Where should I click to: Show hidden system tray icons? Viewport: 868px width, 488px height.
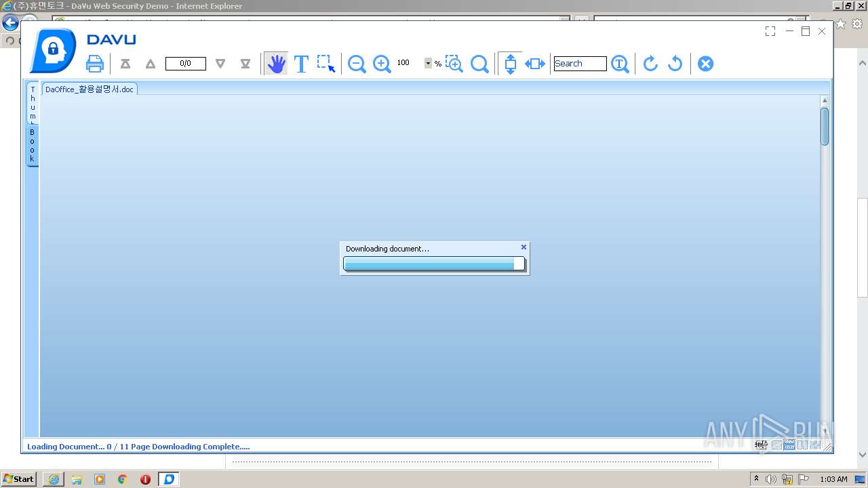click(x=757, y=479)
